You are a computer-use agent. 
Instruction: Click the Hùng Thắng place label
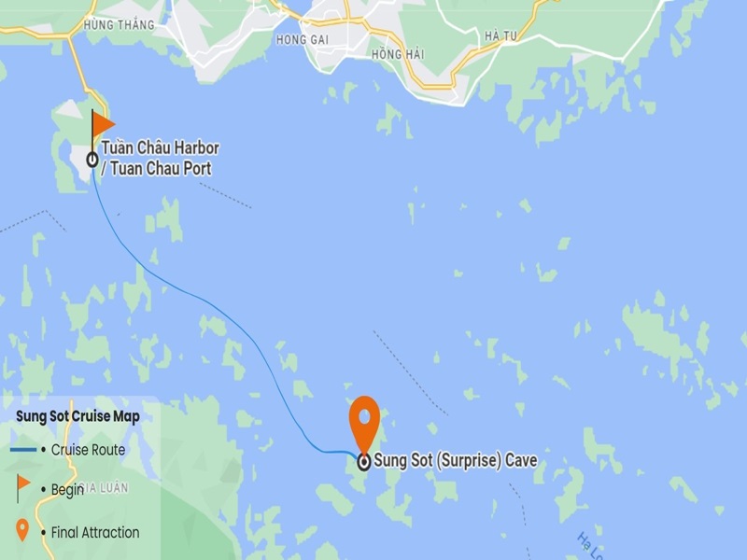pyautogui.click(x=120, y=25)
